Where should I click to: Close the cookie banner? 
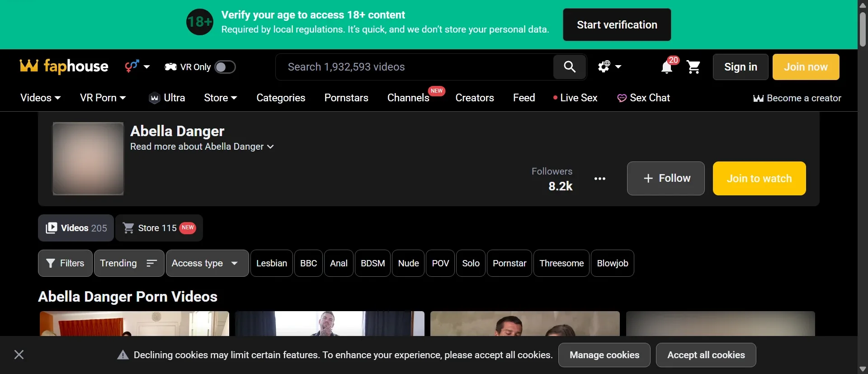pyautogui.click(x=19, y=355)
